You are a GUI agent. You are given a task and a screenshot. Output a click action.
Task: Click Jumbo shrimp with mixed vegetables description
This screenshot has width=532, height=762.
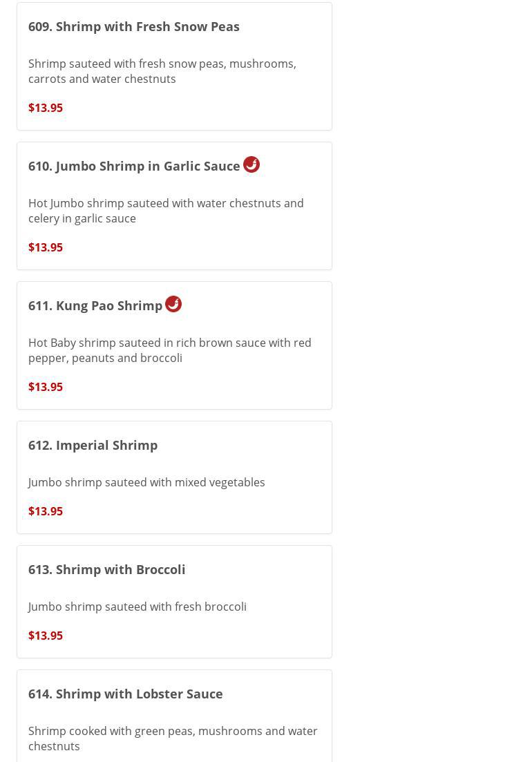[x=146, y=482]
